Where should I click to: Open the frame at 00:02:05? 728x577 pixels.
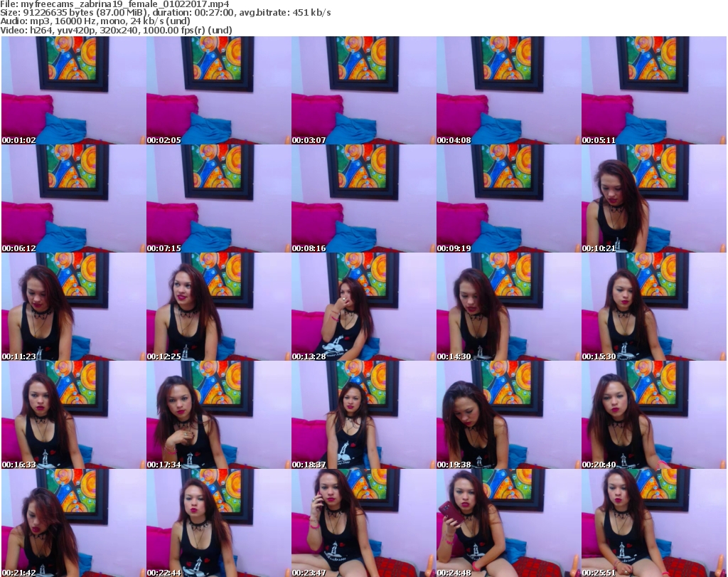219,90
